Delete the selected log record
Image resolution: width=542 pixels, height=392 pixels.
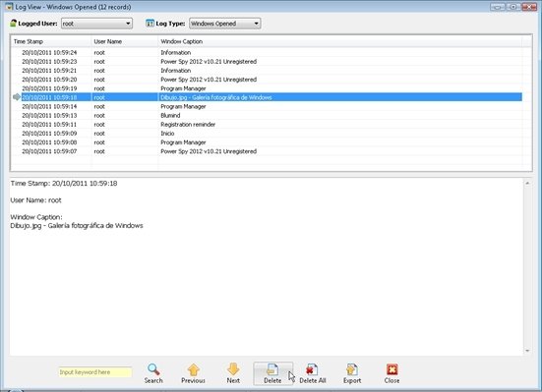click(272, 373)
